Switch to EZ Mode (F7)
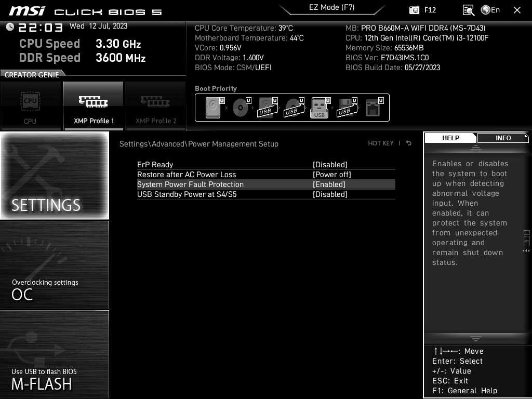This screenshot has height=399, width=532. (332, 8)
